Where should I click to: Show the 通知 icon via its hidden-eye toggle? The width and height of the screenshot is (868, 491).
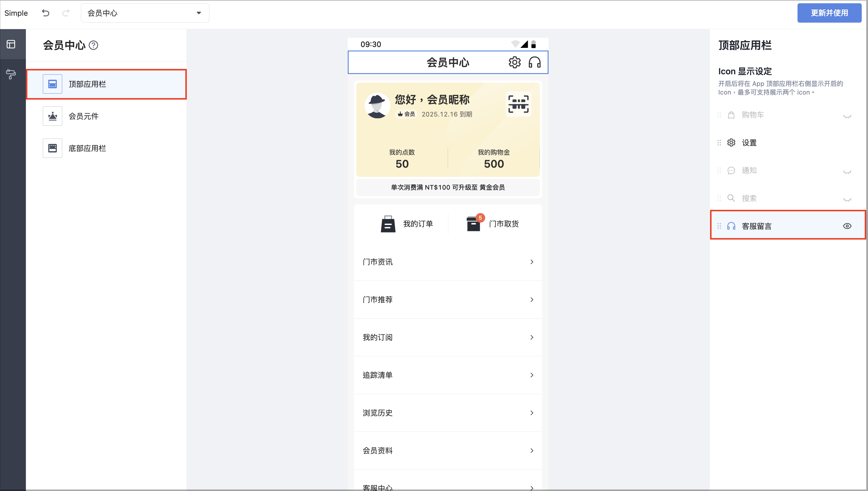click(x=847, y=172)
